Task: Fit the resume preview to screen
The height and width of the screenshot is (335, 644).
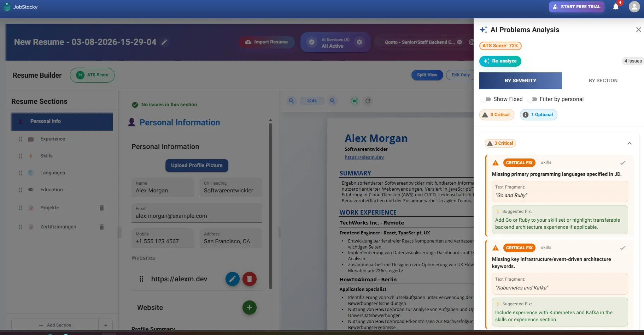Action: [x=355, y=101]
